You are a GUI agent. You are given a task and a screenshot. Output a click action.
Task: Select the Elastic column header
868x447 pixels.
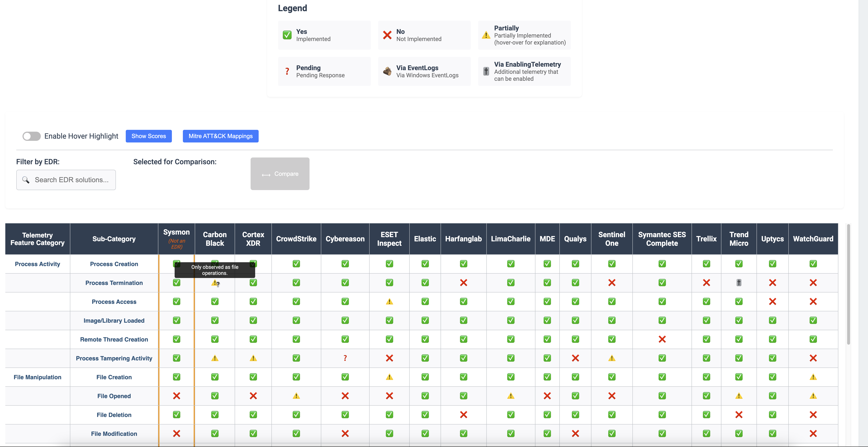[425, 239]
